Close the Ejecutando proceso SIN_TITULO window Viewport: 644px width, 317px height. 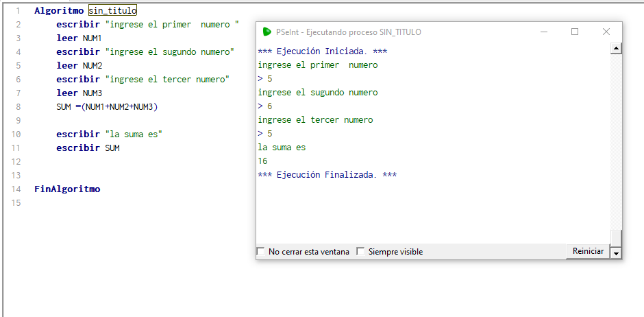(606, 32)
